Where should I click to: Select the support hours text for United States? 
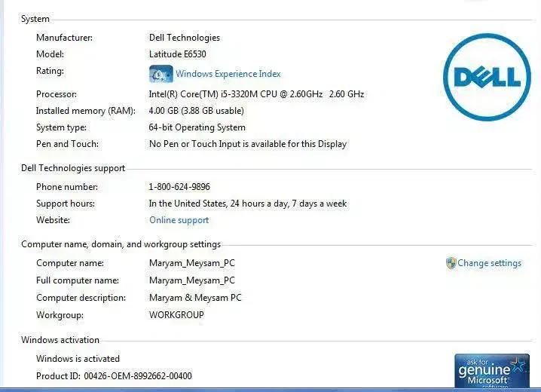click(x=248, y=204)
